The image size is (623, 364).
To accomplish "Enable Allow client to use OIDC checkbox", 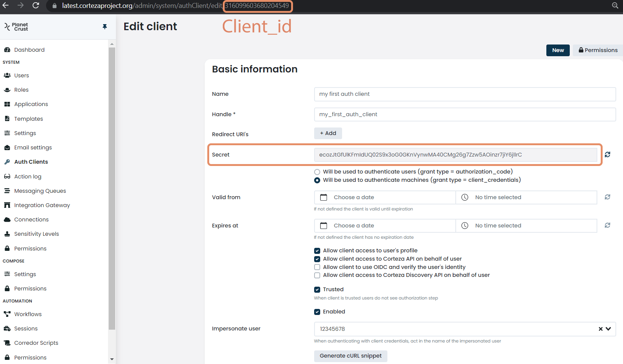I will point(317,267).
